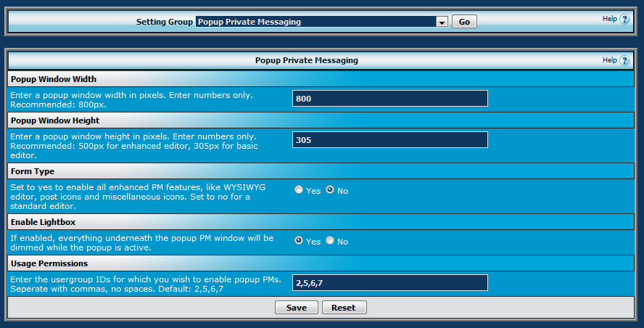The height and width of the screenshot is (328, 644).
Task: Click the Usage Permissions usergroup IDs field
Action: [389, 283]
